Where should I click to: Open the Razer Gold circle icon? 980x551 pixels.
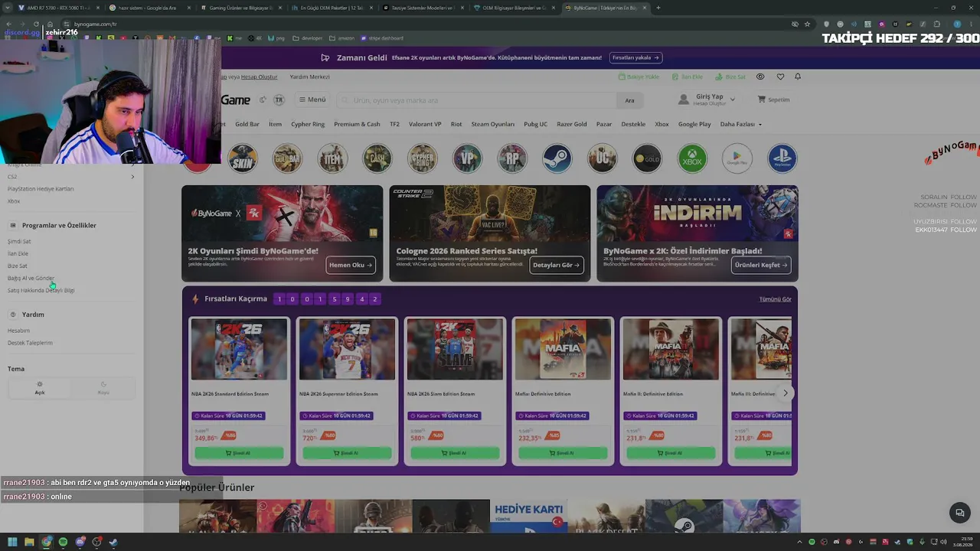647,158
